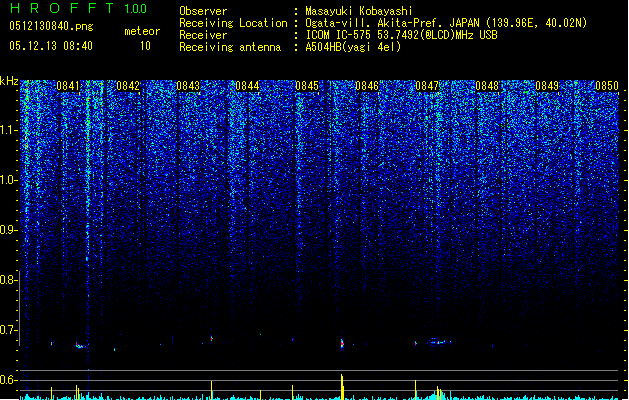
Task: Select the 0844 time marker
Action: coord(248,86)
